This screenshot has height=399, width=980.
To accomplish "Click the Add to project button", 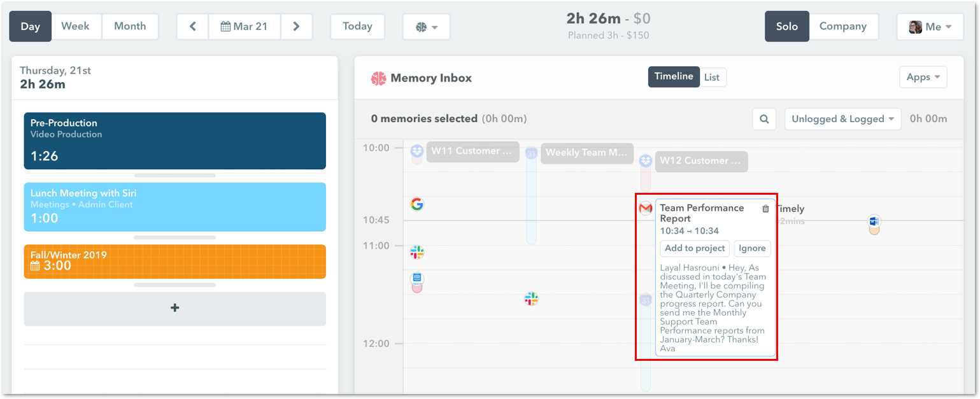I will pos(694,248).
